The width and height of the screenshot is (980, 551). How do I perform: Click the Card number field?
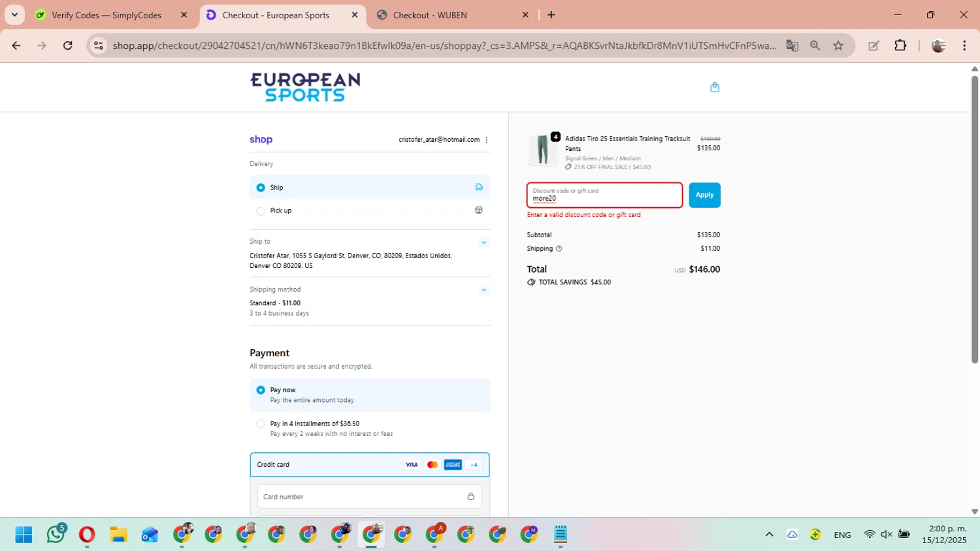370,497
